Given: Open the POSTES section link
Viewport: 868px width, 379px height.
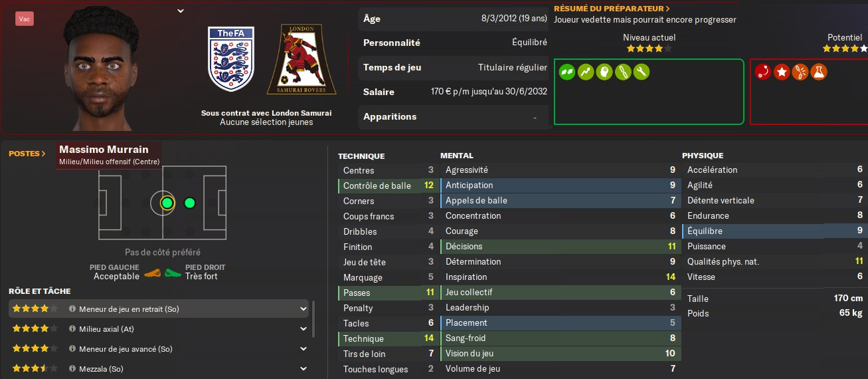Looking at the screenshot, I should (x=27, y=154).
